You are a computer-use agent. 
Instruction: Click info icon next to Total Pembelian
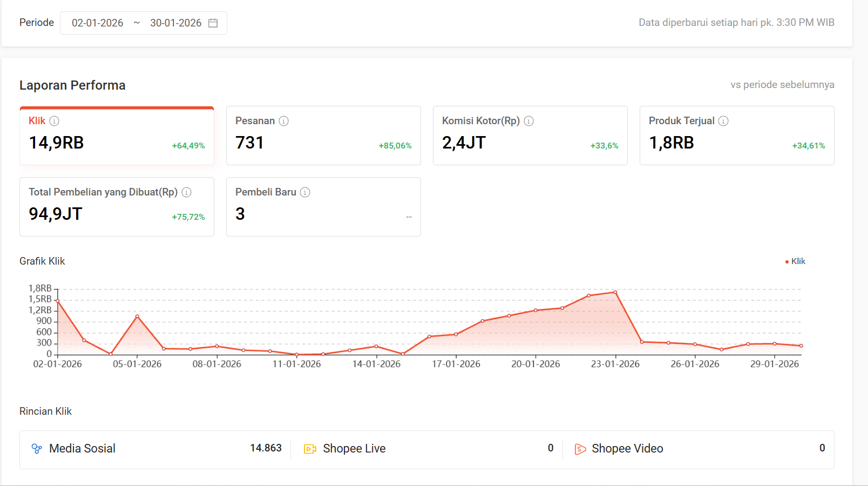pyautogui.click(x=187, y=192)
